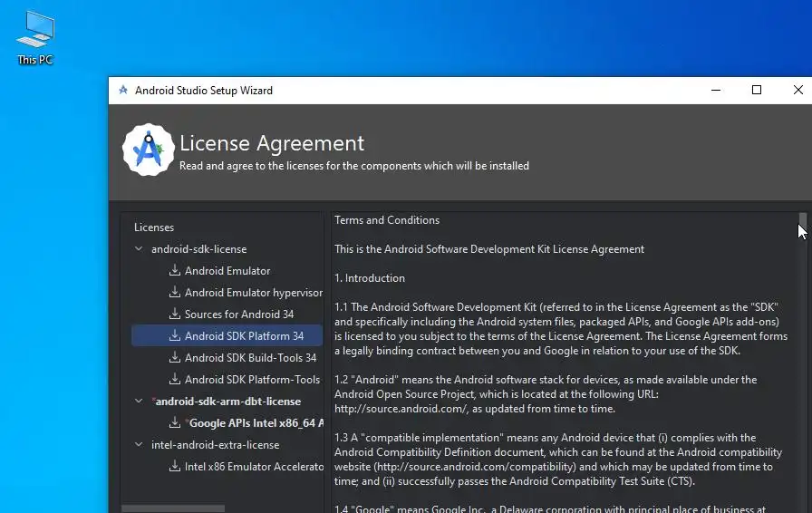The image size is (812, 513).
Task: Click the http://source.android.com/ URL text
Action: 401,409
